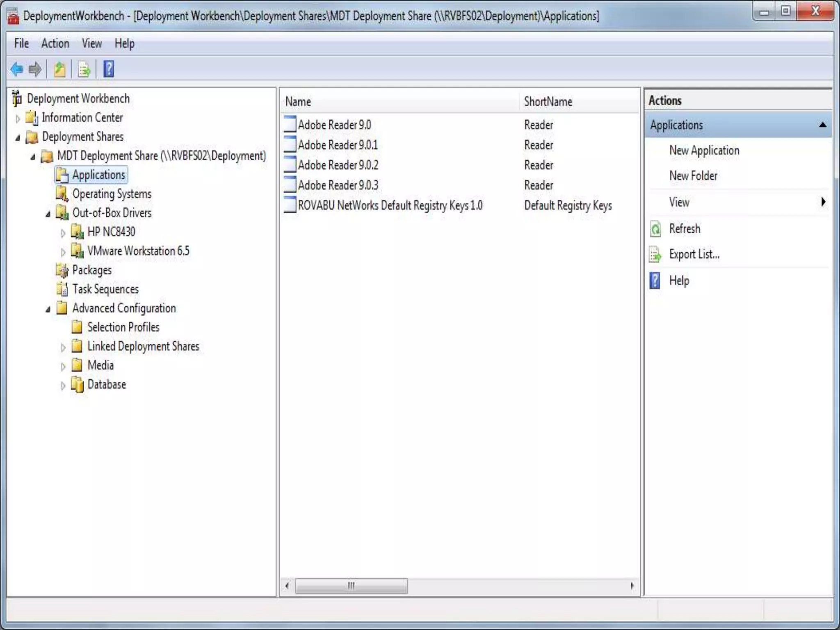Click the Help action label

(x=679, y=281)
